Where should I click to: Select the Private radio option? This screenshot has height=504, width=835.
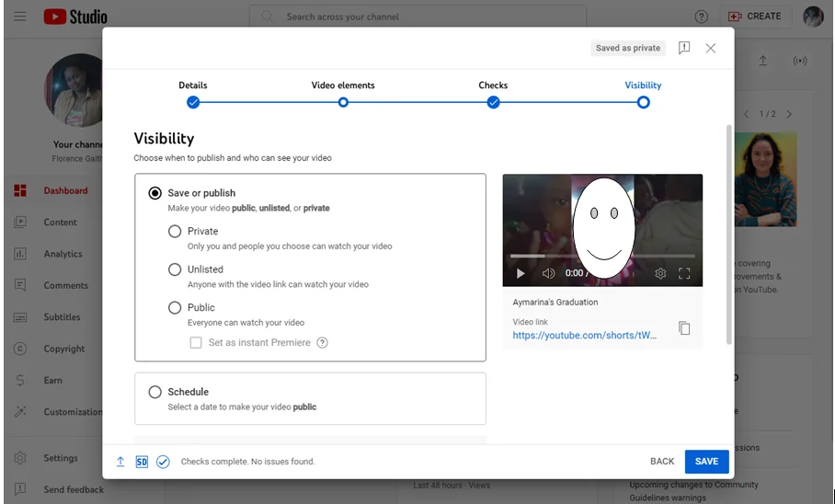pos(175,232)
